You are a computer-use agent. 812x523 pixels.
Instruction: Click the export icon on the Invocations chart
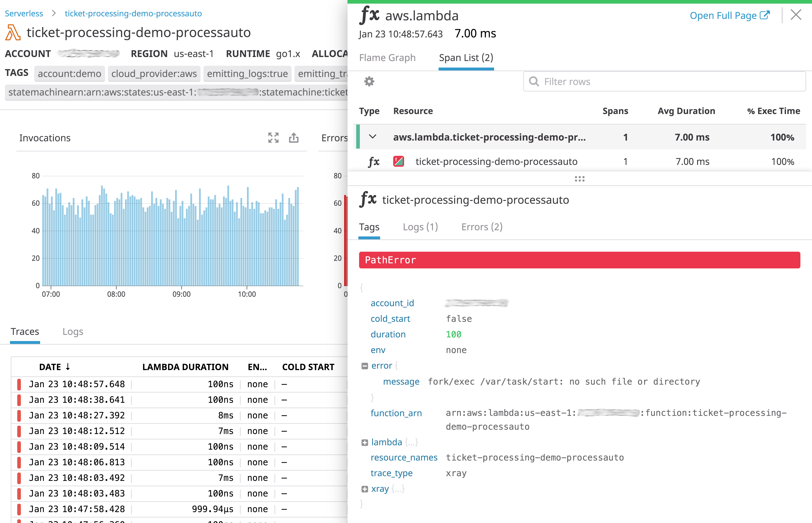coord(294,138)
